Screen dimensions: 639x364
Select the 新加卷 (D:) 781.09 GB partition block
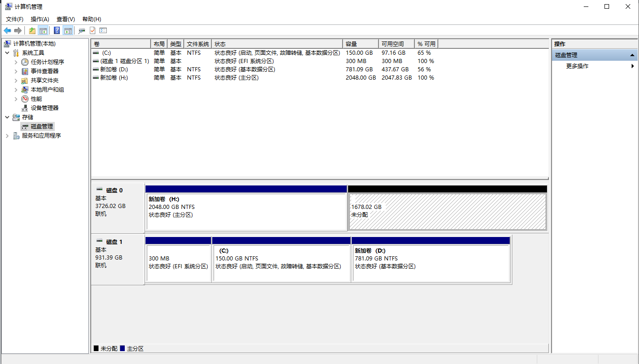point(431,260)
